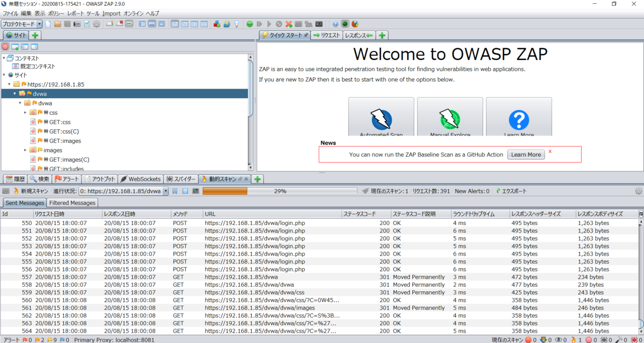Click the Learn More button in News box

[x=526, y=154]
